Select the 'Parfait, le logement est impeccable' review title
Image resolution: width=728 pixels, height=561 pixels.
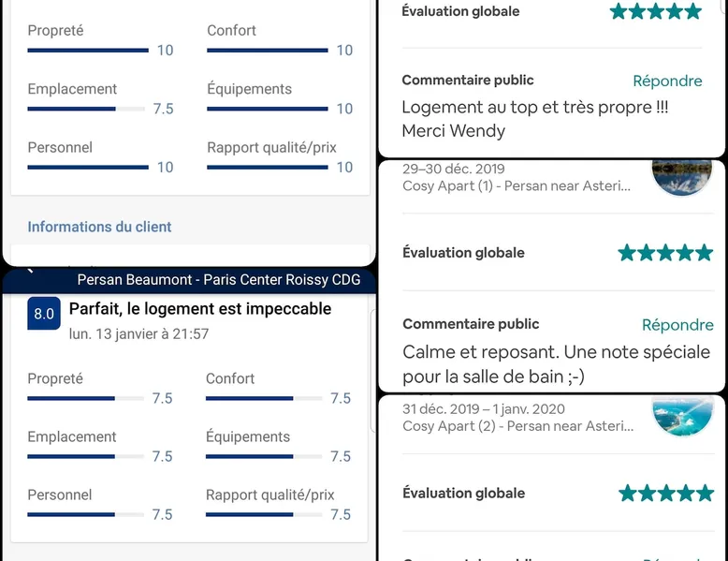[200, 308]
